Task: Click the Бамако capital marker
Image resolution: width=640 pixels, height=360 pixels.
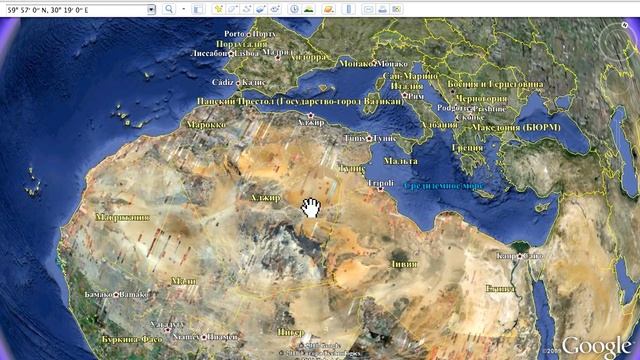Action: [x=116, y=294]
